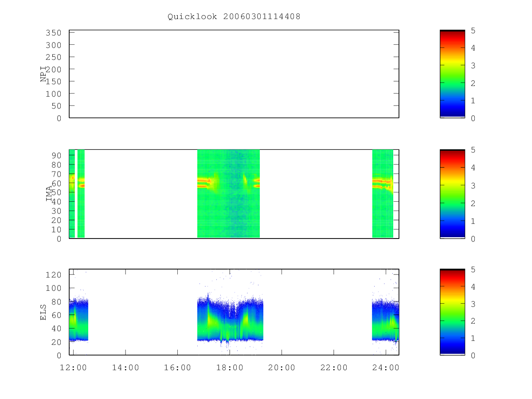This screenshot has width=532, height=399.
Task: Click the ELS data block near 24:00
Action: [x=385, y=319]
